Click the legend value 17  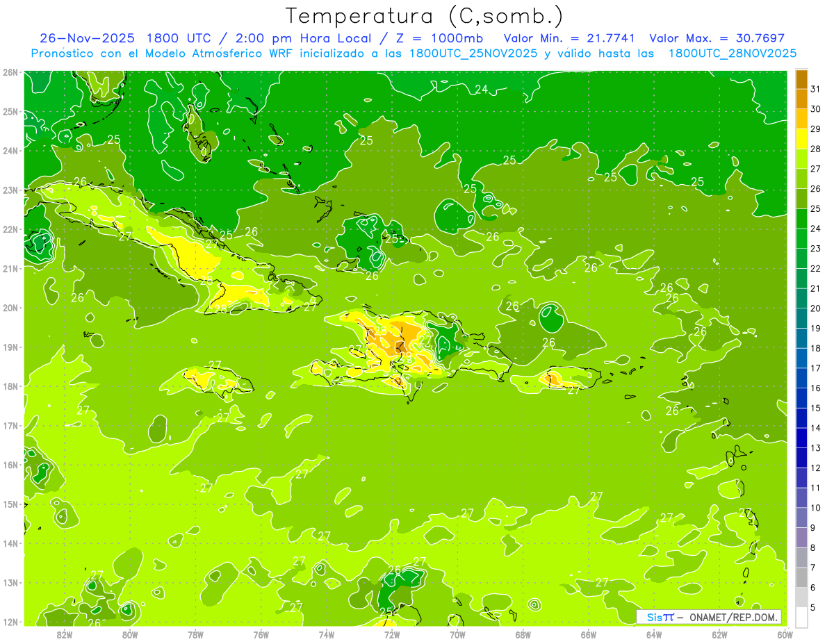(x=816, y=368)
